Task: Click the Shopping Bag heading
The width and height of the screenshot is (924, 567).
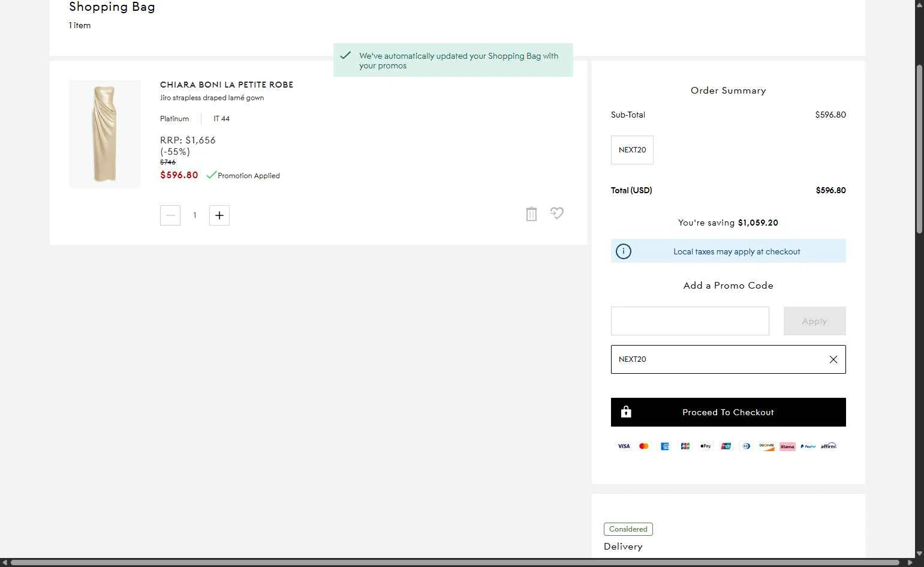Action: click(x=112, y=7)
